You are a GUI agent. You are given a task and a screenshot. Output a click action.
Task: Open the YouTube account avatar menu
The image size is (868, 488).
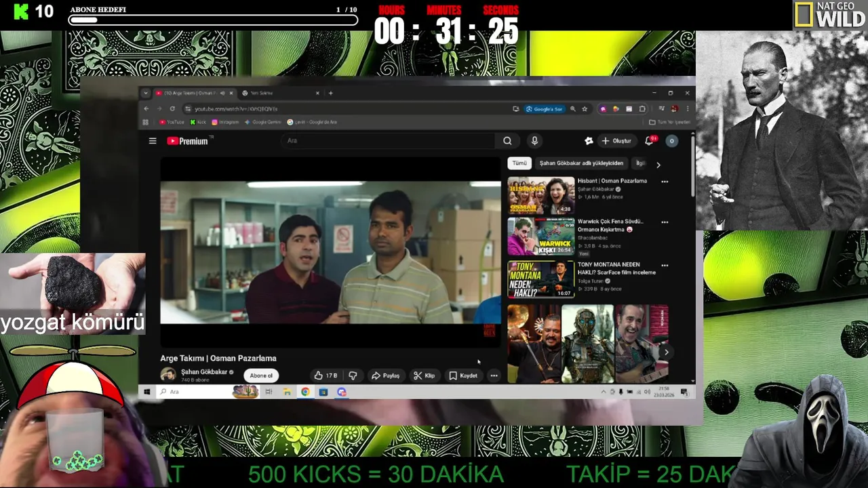click(x=671, y=141)
